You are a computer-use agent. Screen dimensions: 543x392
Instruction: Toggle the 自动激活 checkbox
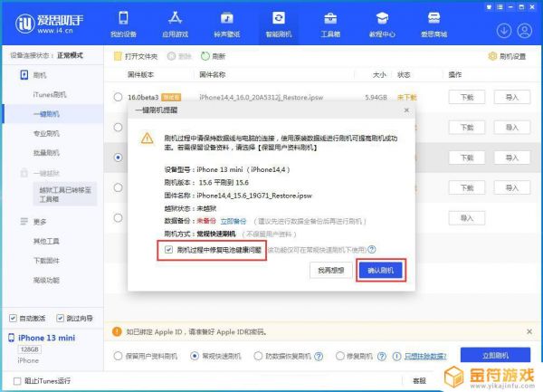13,318
